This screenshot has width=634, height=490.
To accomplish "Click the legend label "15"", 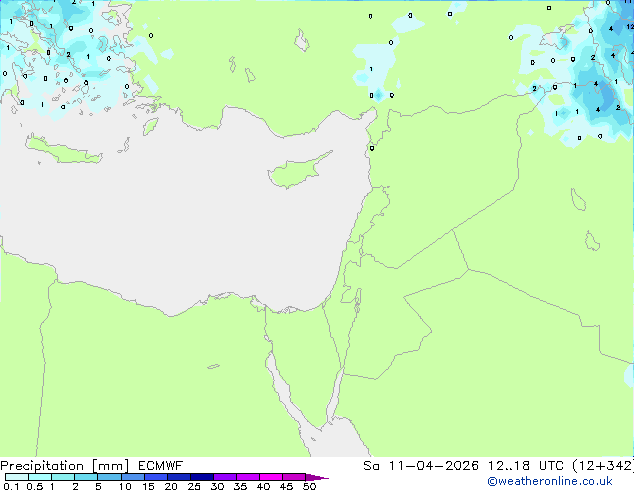I will pos(148,486).
